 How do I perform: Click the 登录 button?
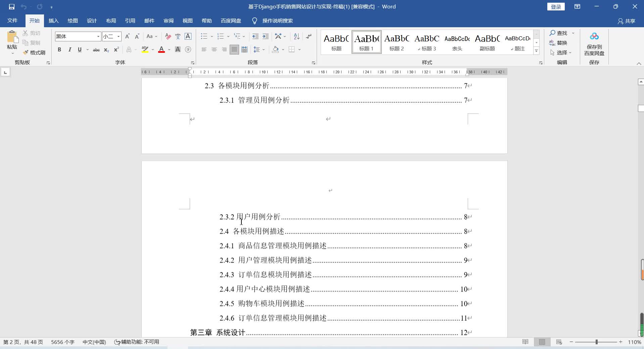555,6
